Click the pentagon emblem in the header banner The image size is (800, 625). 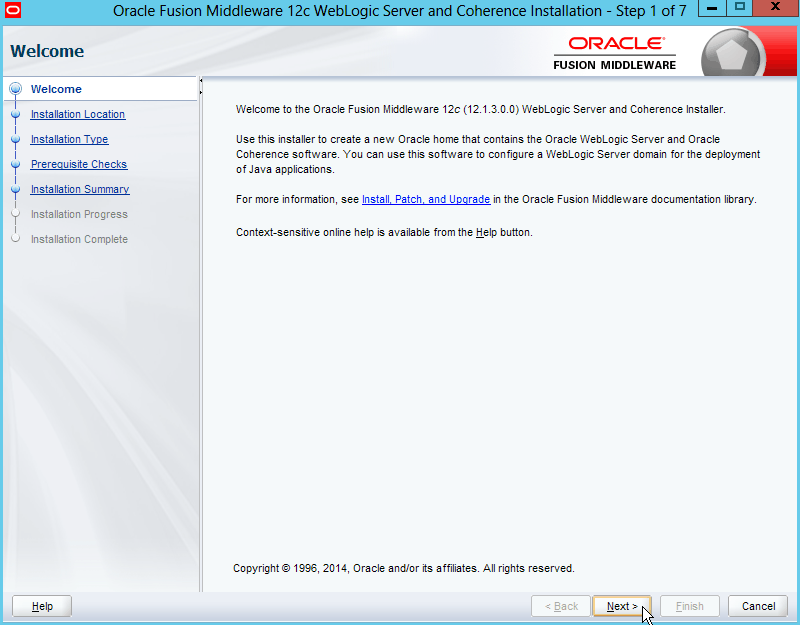[x=735, y=53]
